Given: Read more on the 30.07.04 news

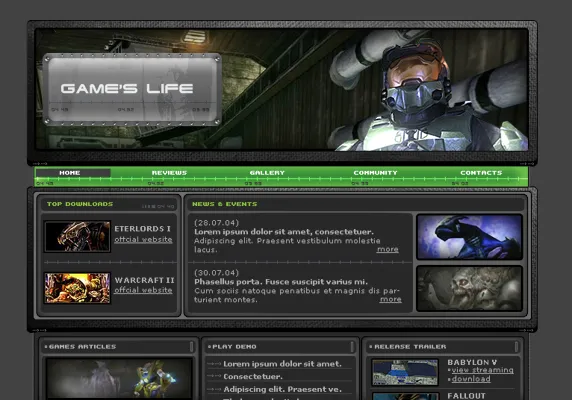Looking at the screenshot, I should tap(390, 299).
